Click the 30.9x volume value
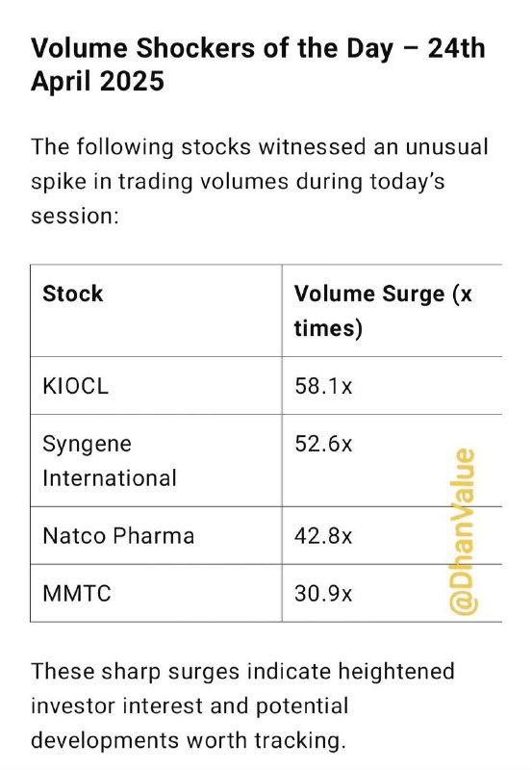The image size is (532, 770). 323,594
